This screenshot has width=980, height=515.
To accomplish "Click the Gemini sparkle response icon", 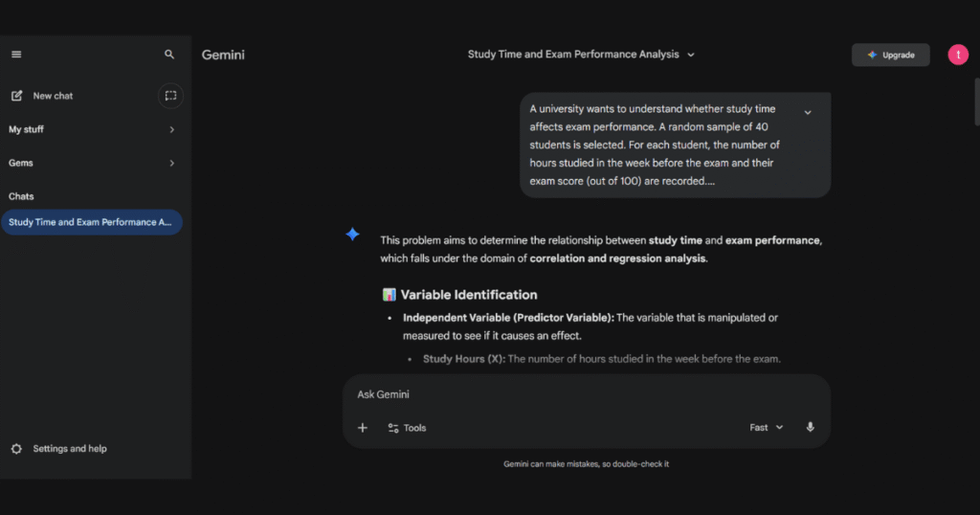I will 353,235.
